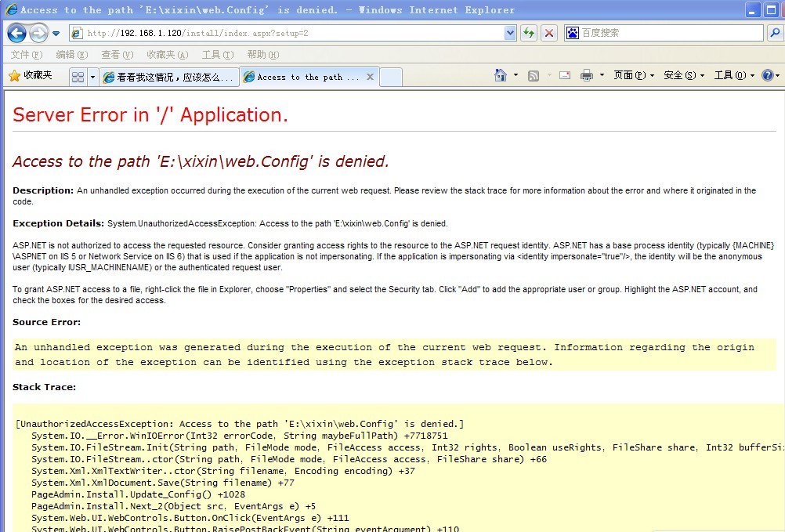Open the recent pages dropdown arrow

56,34
